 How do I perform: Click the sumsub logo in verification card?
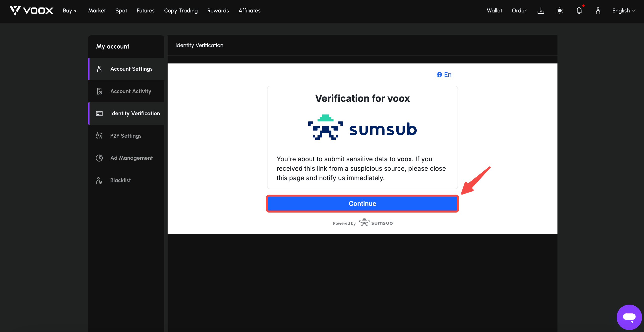tap(363, 127)
